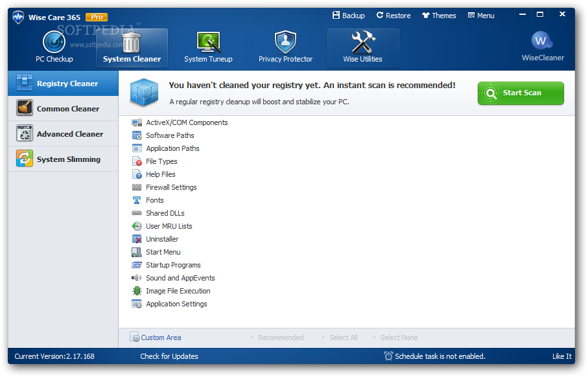Select 'Software Paths' list entry
Image resolution: width=588 pixels, height=377 pixels.
click(170, 135)
